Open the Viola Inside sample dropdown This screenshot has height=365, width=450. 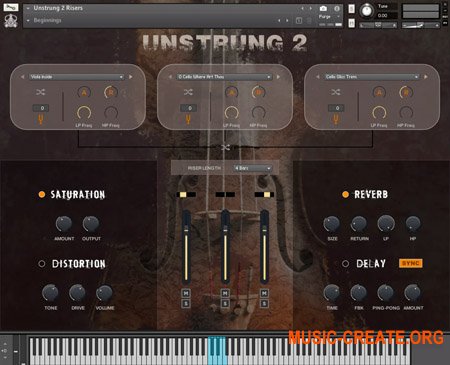tap(77, 77)
